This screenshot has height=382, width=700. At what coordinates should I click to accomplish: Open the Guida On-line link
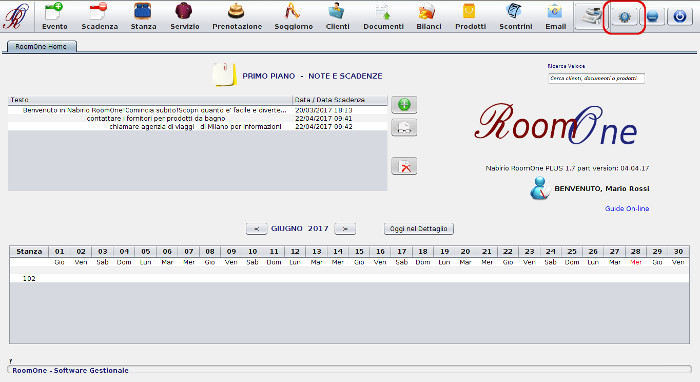627,208
